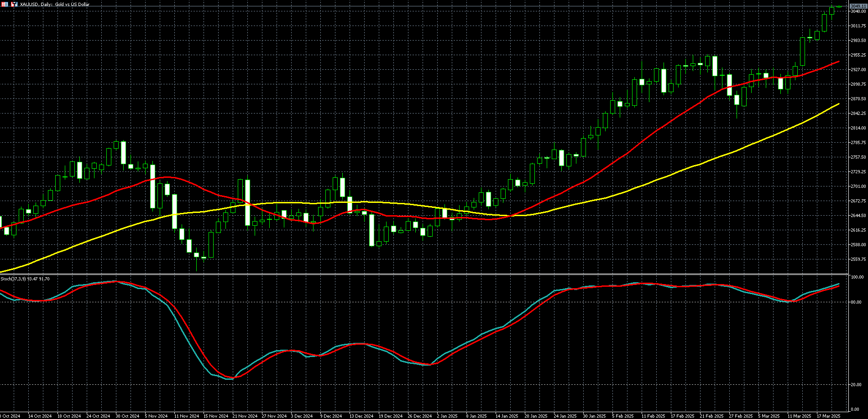This screenshot has height=419, width=868.
Task: Select the 14 Oct 2024 date label
Action: [40, 416]
